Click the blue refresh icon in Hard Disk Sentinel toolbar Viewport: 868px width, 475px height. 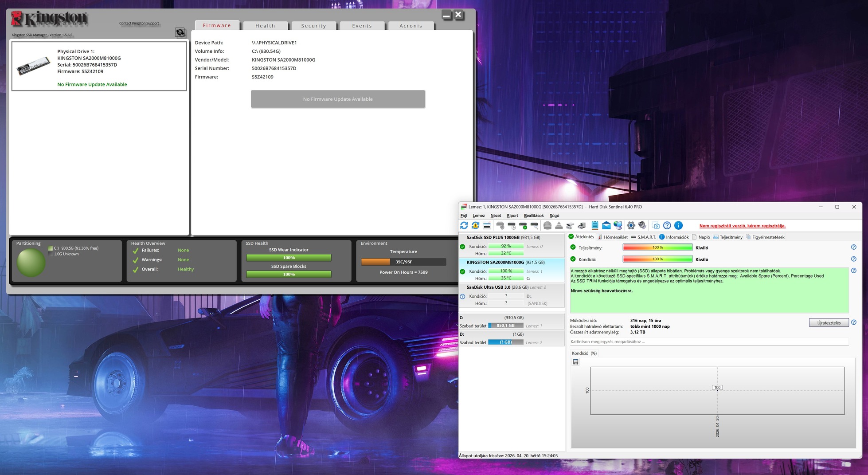click(x=464, y=226)
